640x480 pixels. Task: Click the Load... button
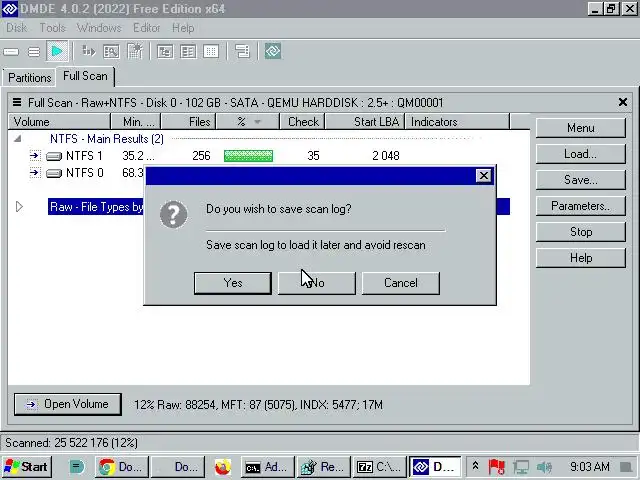(x=580, y=154)
